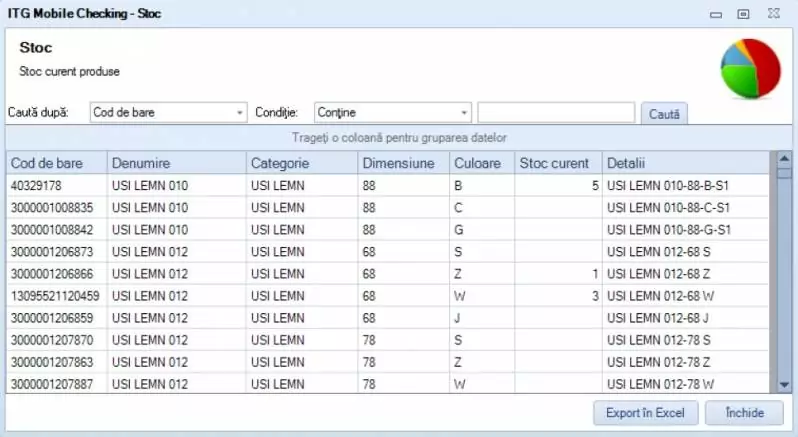
Task: Click the Caută button
Action: tap(664, 113)
